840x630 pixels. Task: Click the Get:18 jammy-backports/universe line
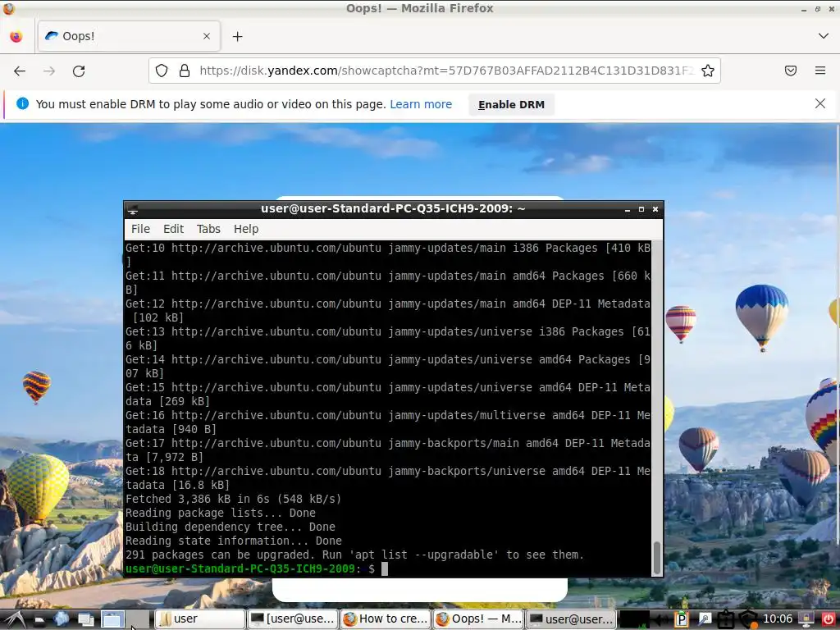point(388,478)
